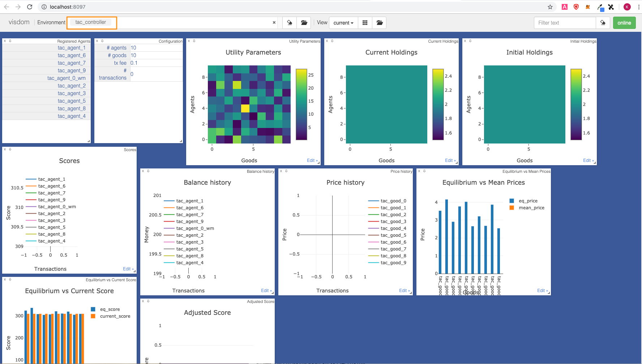Go back to the previous browser page
The width and height of the screenshot is (642, 364).
point(7,7)
